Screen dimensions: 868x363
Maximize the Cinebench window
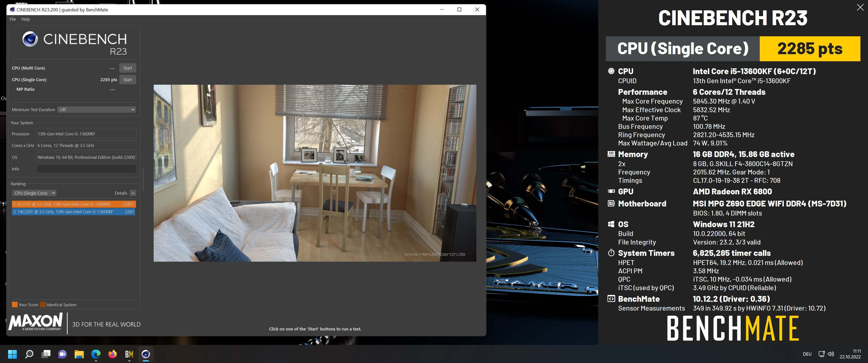tap(459, 9)
